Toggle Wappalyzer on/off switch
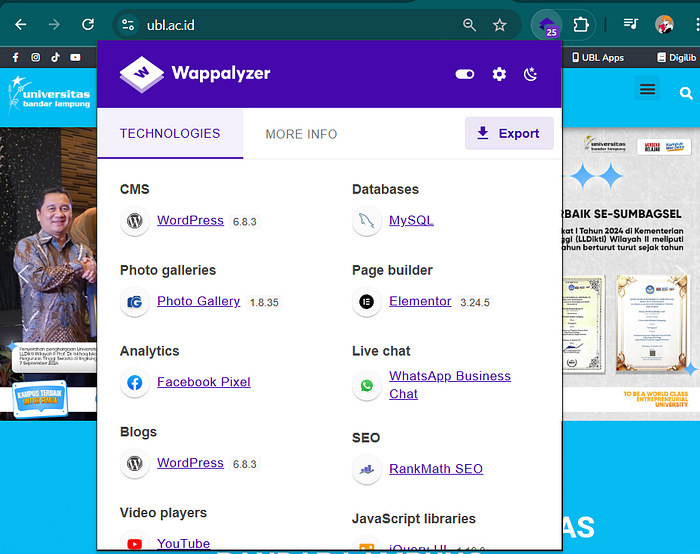Viewport: 700px width, 554px height. (x=465, y=74)
